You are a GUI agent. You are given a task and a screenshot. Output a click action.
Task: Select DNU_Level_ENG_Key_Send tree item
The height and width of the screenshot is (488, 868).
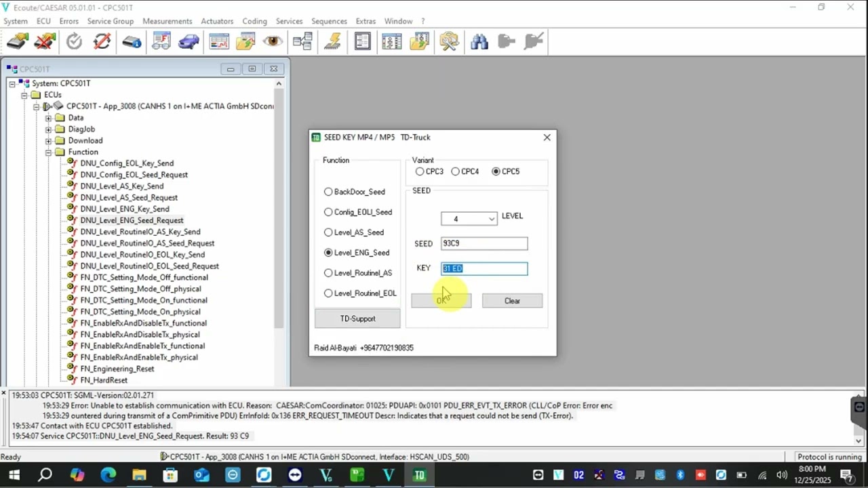coord(125,209)
